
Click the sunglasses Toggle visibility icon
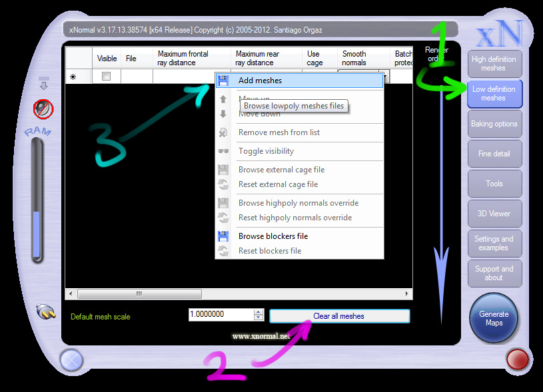coord(223,151)
